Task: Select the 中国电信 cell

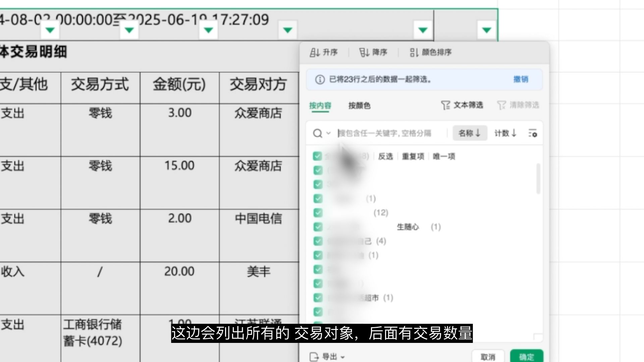Action: click(x=259, y=236)
